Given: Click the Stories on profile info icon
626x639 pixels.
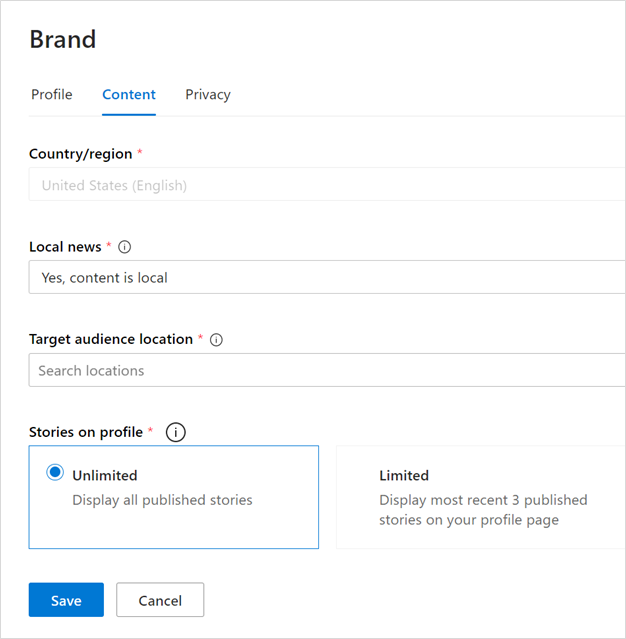Looking at the screenshot, I should [x=176, y=433].
